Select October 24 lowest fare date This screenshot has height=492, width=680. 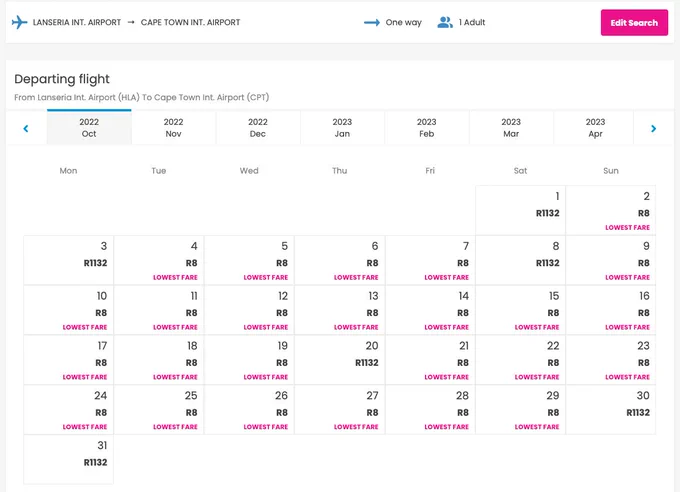point(69,410)
